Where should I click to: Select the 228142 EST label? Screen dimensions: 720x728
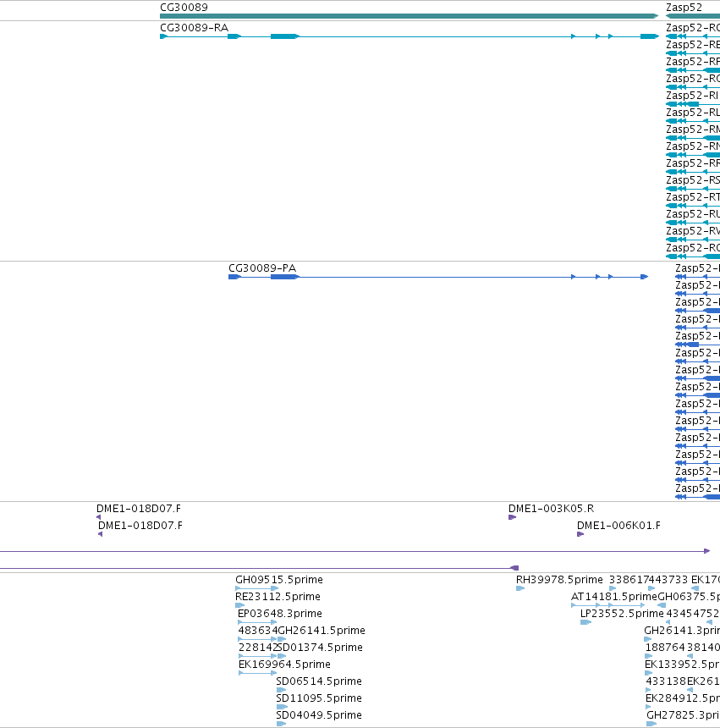(257, 648)
